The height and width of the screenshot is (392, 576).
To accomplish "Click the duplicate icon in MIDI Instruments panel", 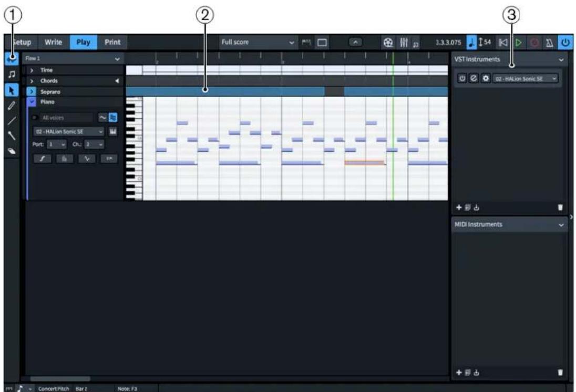I will [468, 373].
